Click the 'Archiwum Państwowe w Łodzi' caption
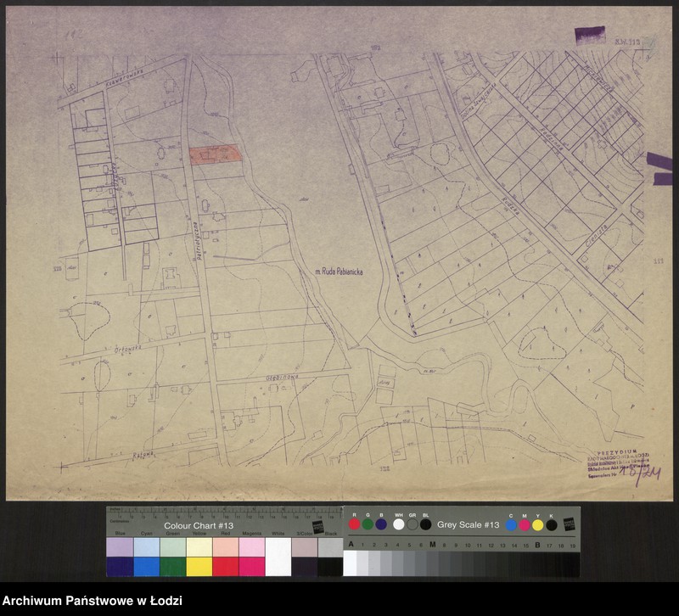Screen dimensions: 679x616 (x=92, y=601)
